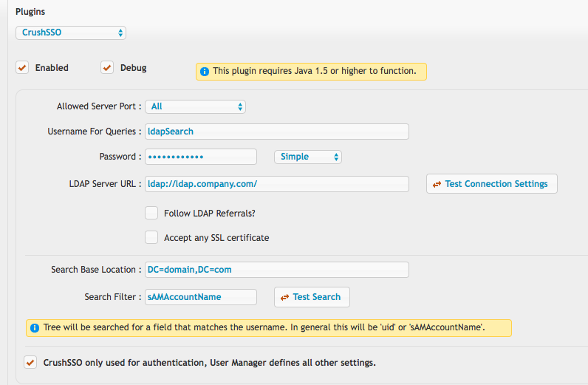Click the Test Search button
The height and width of the screenshot is (385, 588).
[312, 297]
